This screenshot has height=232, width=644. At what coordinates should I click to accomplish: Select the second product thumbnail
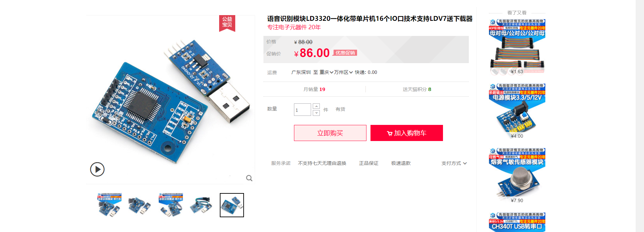pyautogui.click(x=140, y=205)
